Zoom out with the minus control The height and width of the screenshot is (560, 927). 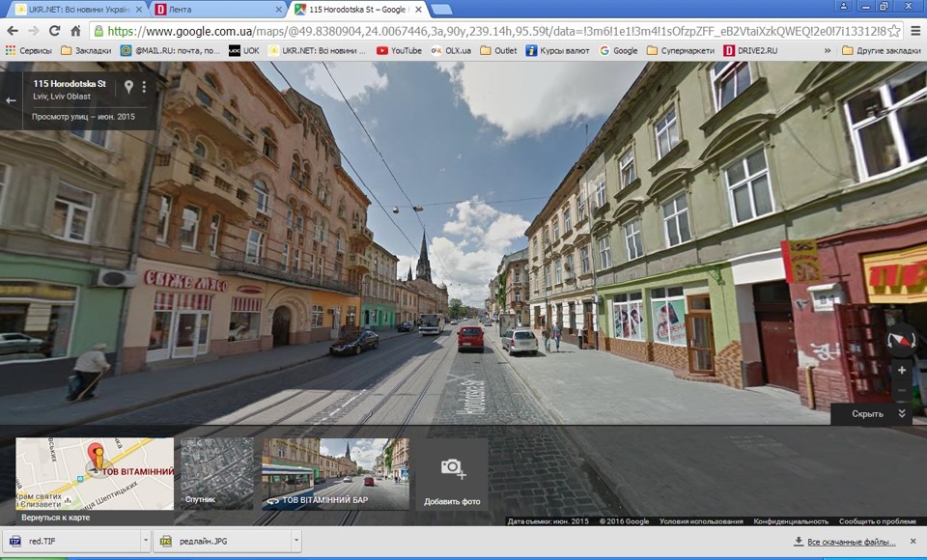click(x=902, y=389)
